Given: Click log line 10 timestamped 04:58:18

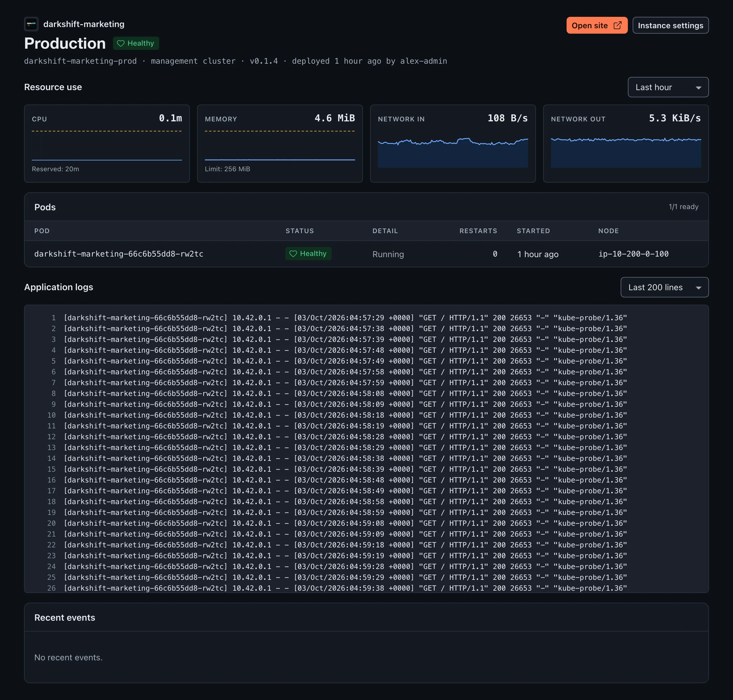Looking at the screenshot, I should [345, 415].
